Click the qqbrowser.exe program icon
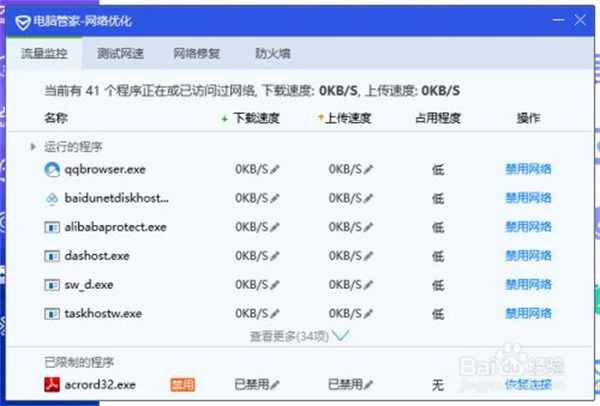600x406 pixels. [x=52, y=169]
